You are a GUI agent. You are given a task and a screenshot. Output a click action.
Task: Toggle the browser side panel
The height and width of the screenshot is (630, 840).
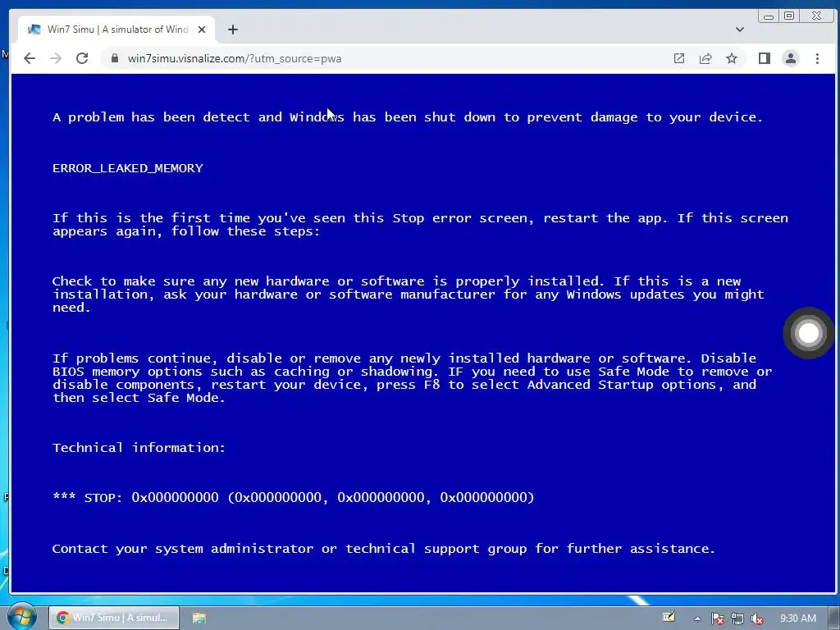click(x=765, y=58)
